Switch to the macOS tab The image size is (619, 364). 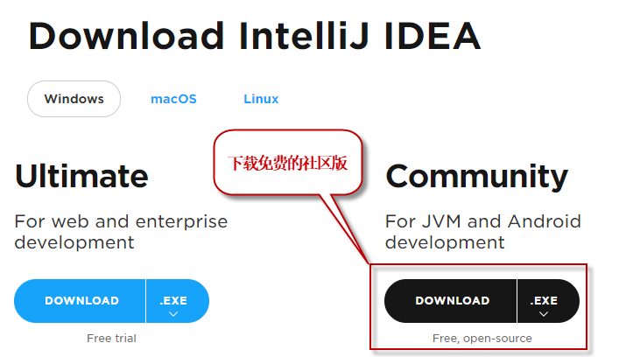[x=173, y=99]
